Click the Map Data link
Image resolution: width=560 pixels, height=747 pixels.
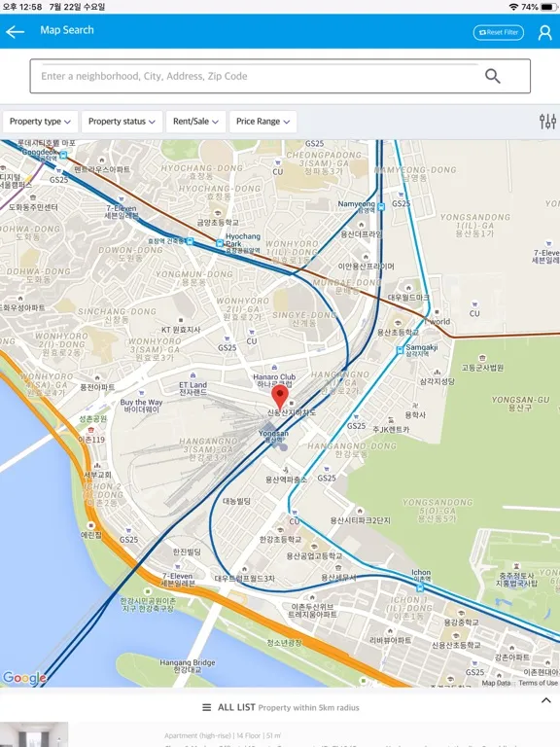496,683
